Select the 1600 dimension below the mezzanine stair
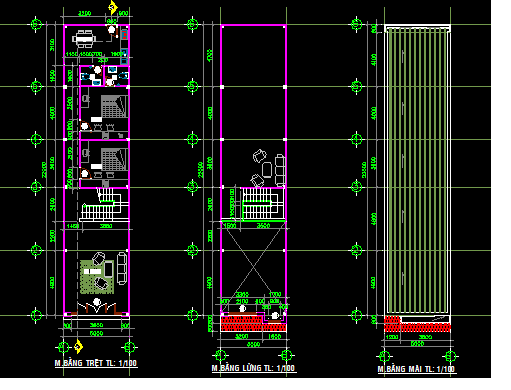The image size is (511, 390). click(x=230, y=226)
